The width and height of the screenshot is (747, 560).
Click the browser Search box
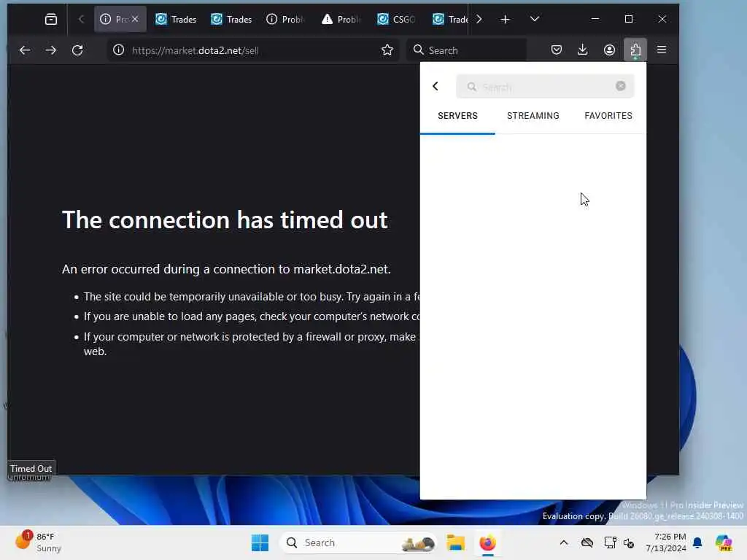pos(466,50)
